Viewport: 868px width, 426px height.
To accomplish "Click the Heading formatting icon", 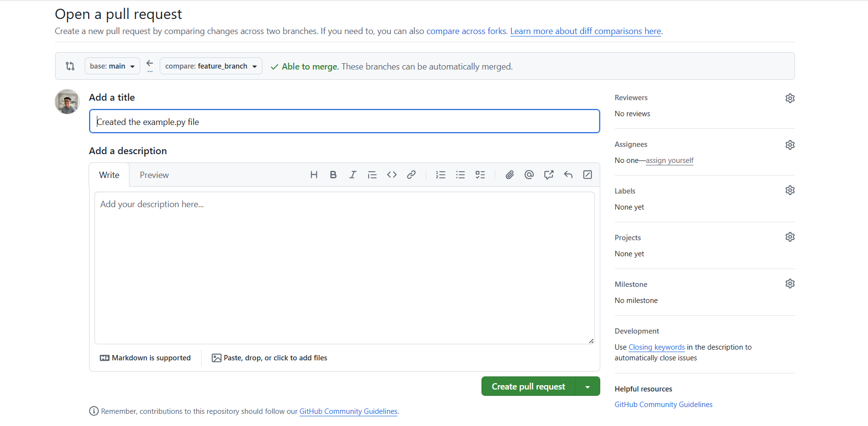I will tap(314, 175).
